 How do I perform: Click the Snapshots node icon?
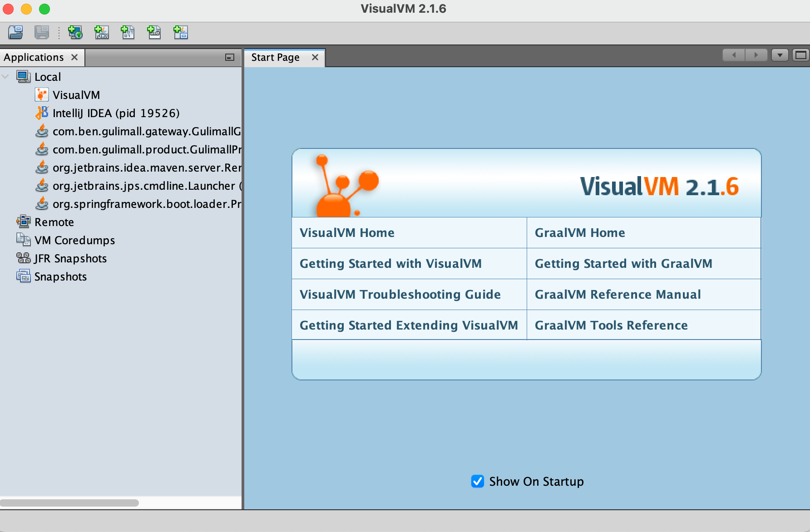(24, 276)
